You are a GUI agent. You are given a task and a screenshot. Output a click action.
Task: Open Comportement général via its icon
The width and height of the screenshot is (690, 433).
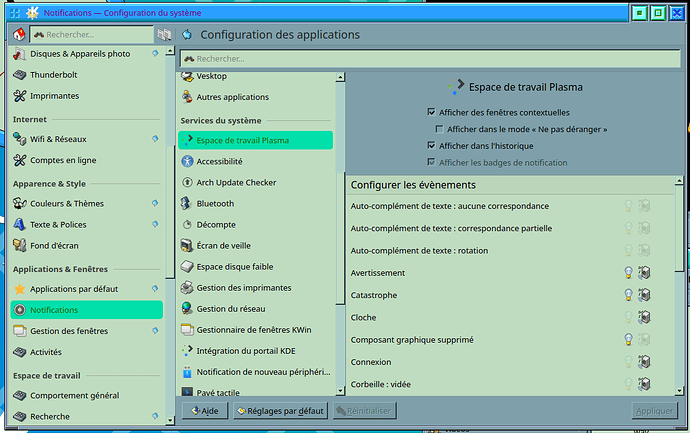(19, 395)
